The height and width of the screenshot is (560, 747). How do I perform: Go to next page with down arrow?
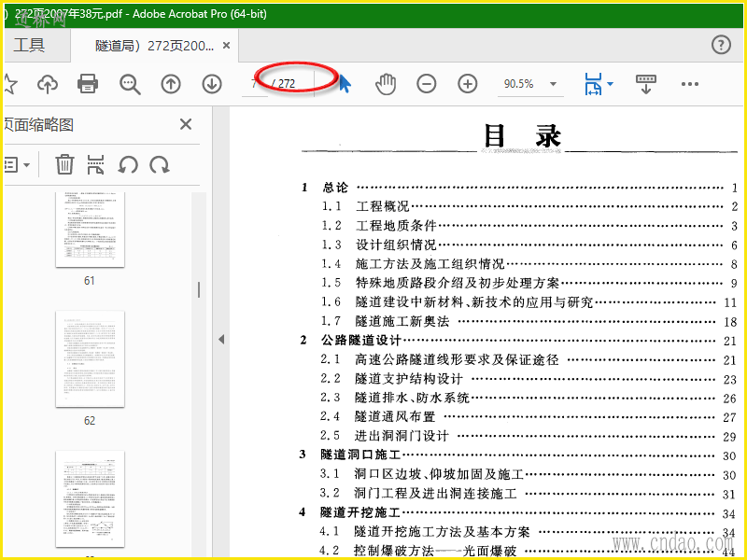(212, 84)
